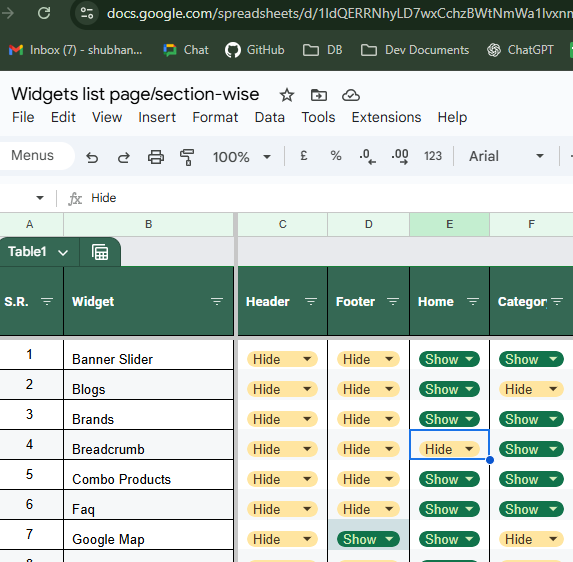This screenshot has width=573, height=562.
Task: Select the Banner Slider cell
Action: coord(148,355)
